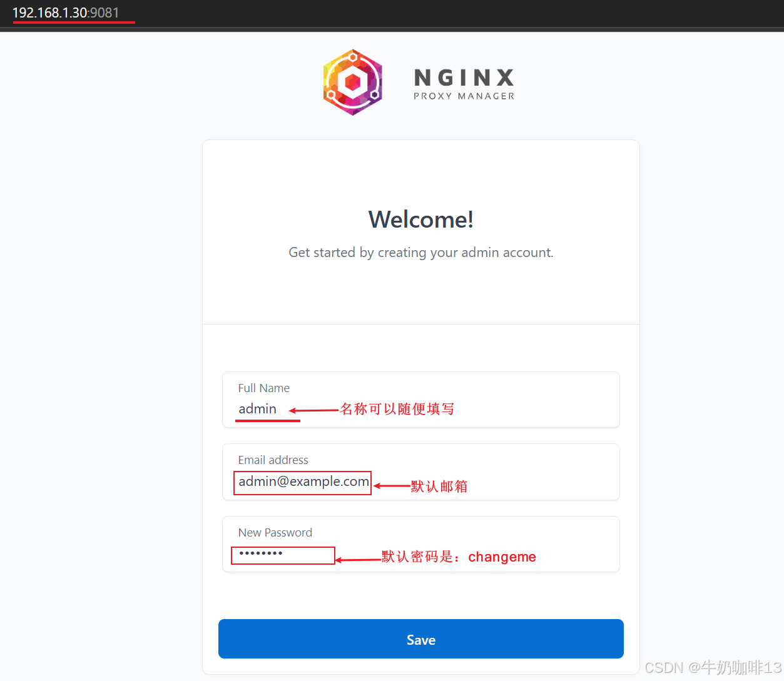Focus the Full Name input field
784x681 pixels.
[x=421, y=400]
